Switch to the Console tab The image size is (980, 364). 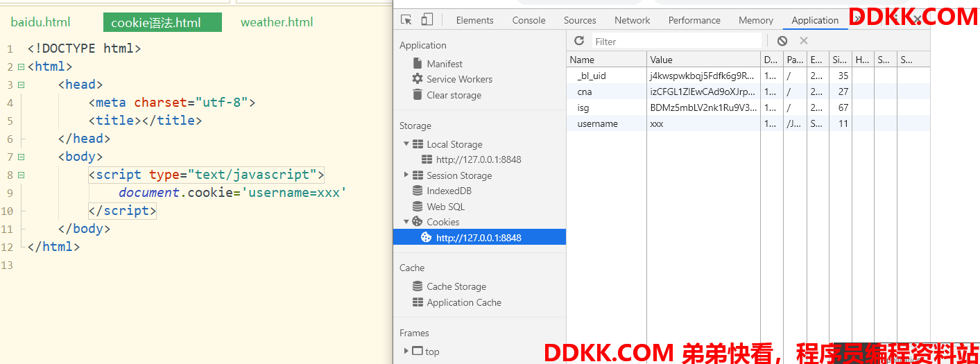[529, 20]
